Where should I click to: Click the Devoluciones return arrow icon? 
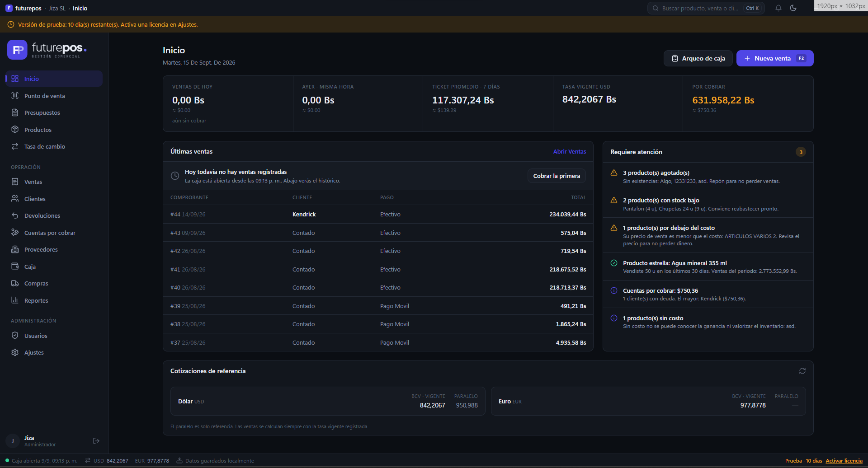pos(15,215)
